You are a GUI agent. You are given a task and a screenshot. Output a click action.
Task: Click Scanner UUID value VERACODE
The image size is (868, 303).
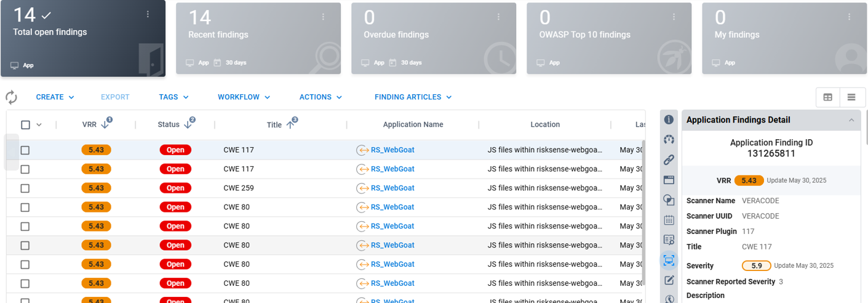point(760,216)
